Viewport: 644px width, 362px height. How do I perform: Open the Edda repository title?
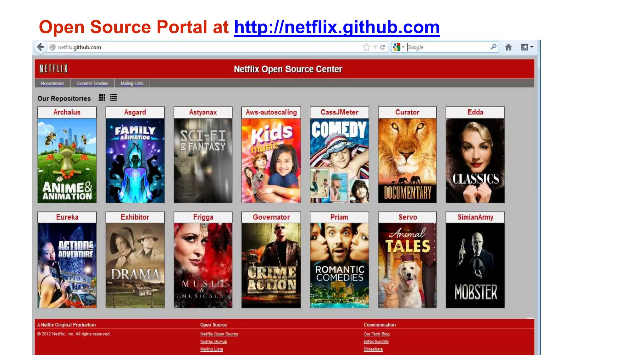pyautogui.click(x=475, y=112)
